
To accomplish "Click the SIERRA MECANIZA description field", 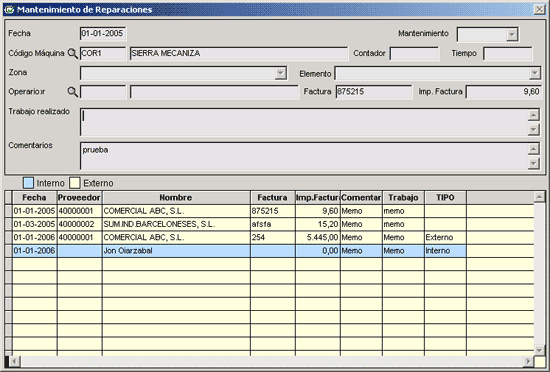I will [239, 54].
